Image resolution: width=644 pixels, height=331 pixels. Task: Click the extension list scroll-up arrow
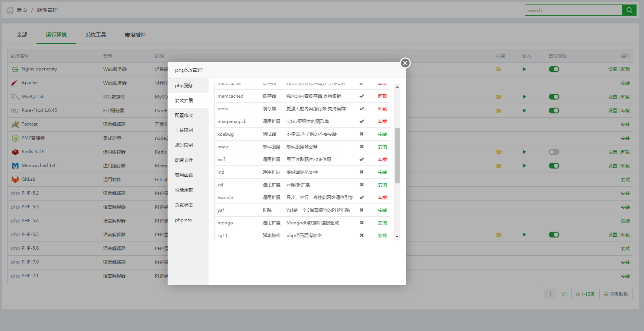point(397,87)
